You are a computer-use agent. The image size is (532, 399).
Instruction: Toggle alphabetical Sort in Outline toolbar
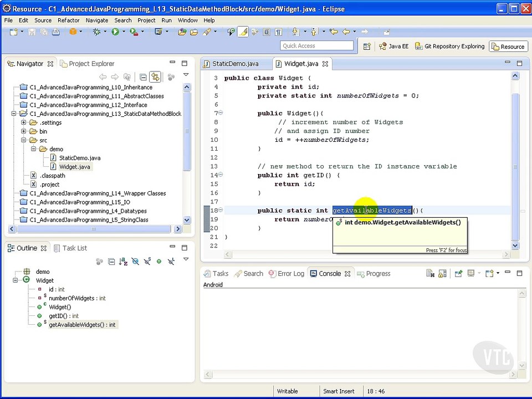click(x=123, y=262)
